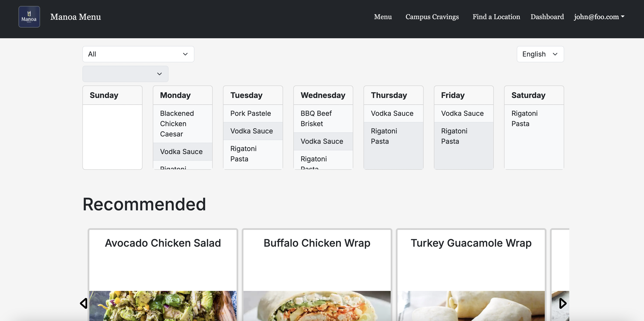This screenshot has width=644, height=321.
Task: Click Vodka Sauce under Thursday
Action: tap(392, 113)
